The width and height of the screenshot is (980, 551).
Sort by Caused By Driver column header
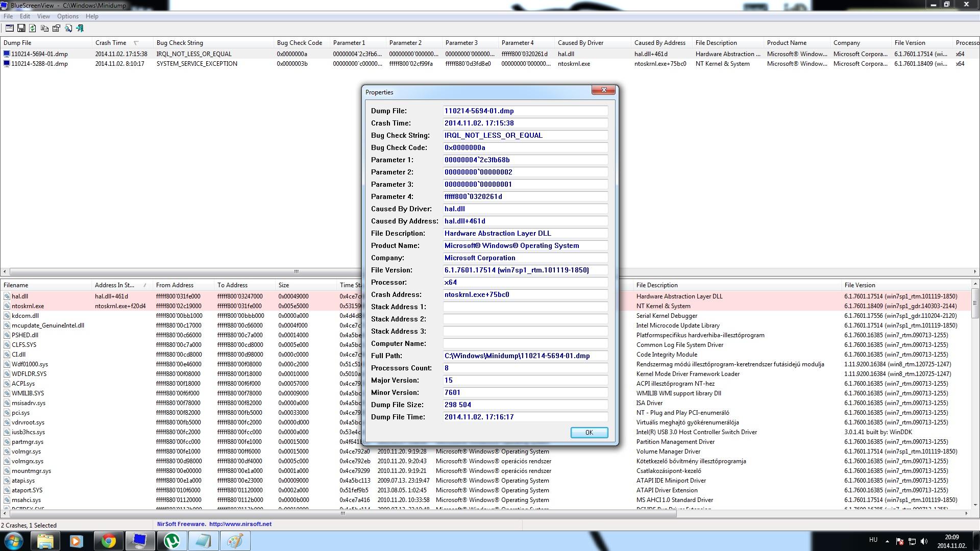(x=593, y=43)
